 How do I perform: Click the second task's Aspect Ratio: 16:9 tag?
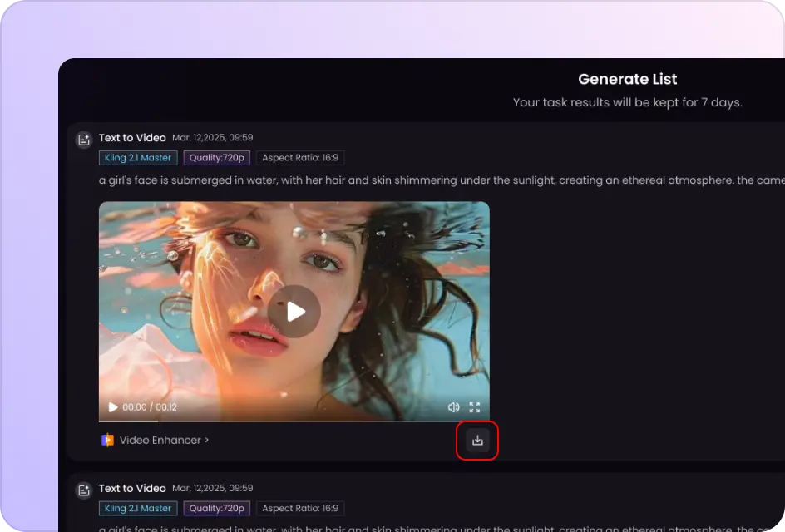pyautogui.click(x=299, y=508)
